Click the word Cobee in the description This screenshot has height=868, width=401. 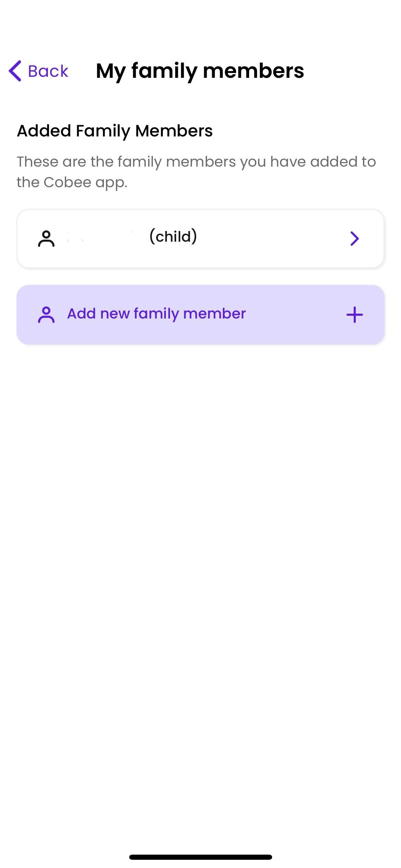67,182
